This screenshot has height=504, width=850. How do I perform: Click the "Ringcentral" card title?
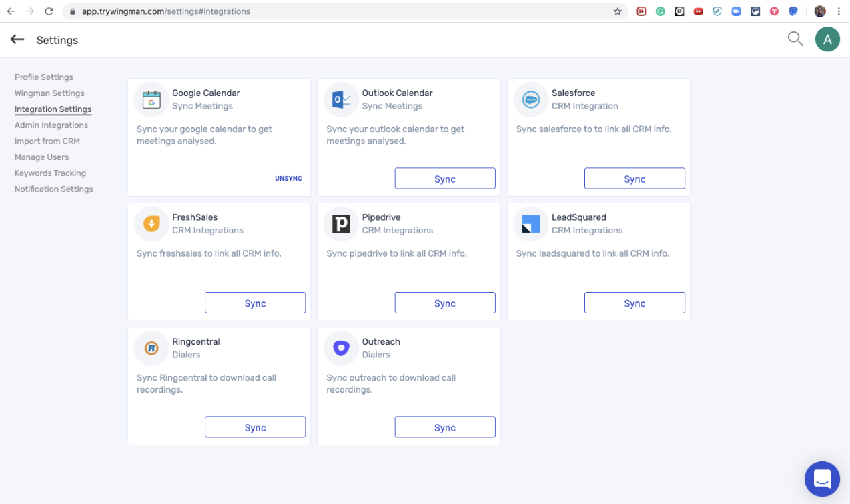196,342
